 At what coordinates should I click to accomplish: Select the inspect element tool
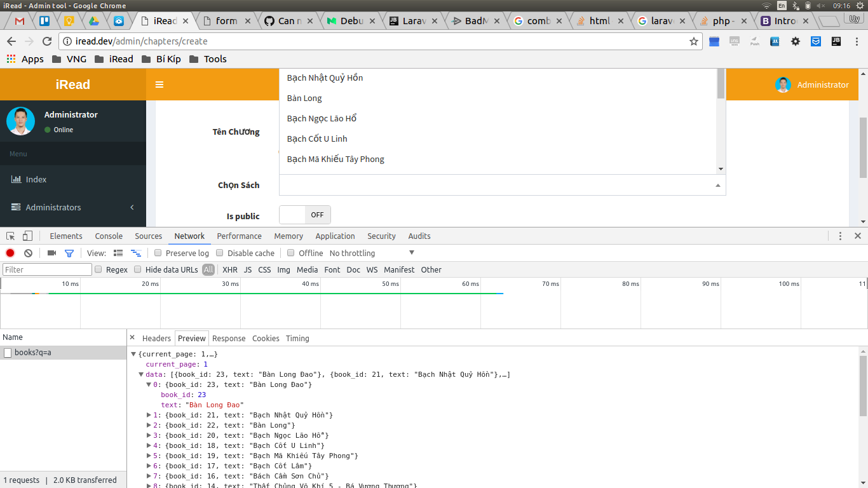(10, 235)
